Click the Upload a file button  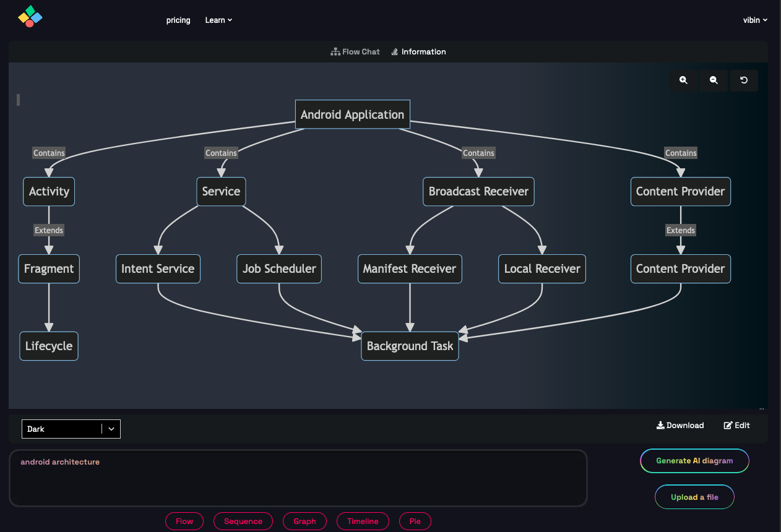(694, 497)
